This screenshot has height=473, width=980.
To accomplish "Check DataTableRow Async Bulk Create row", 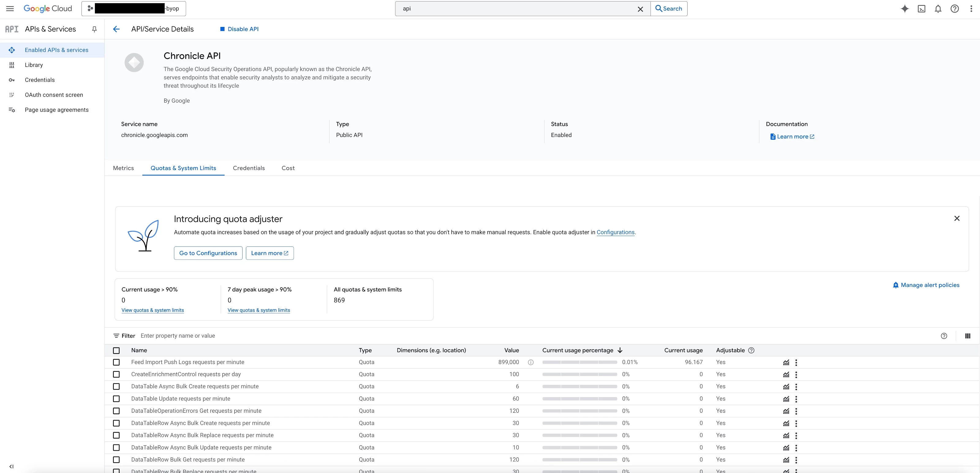I will point(116,423).
